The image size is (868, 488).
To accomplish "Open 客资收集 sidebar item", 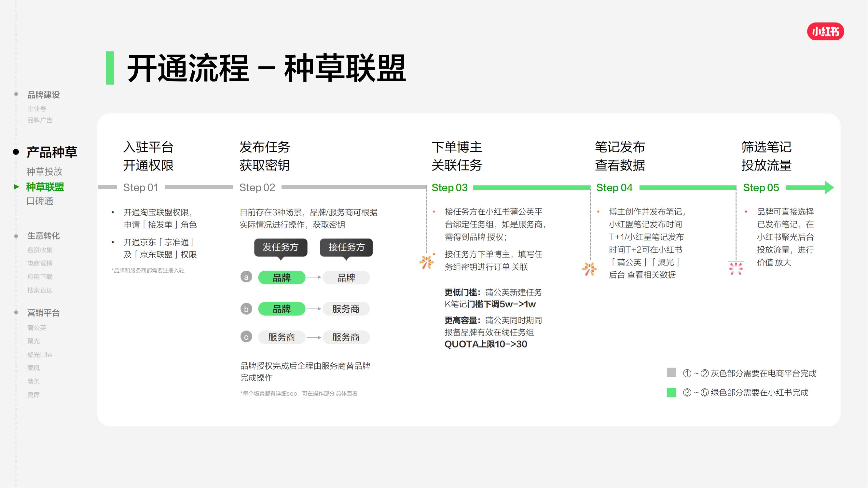I will [x=40, y=250].
